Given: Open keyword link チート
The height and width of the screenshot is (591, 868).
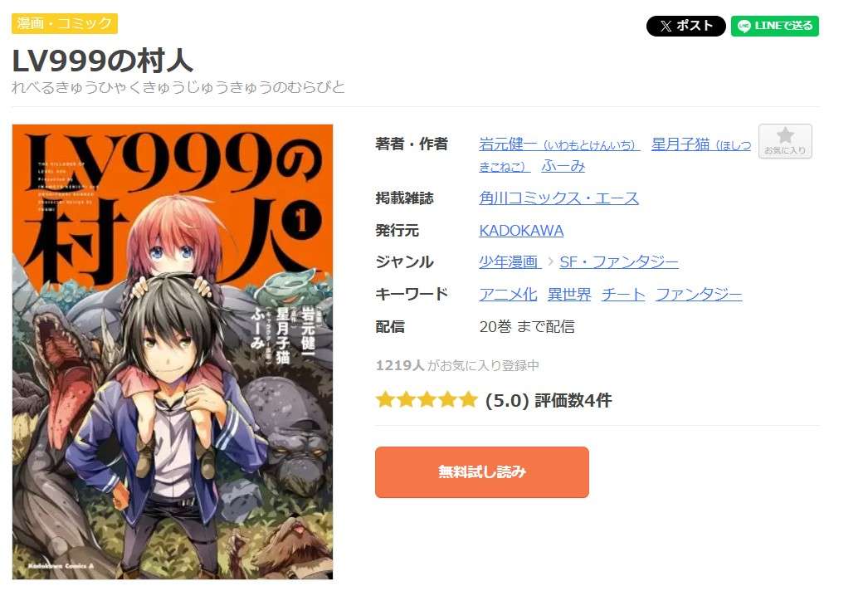Looking at the screenshot, I should pyautogui.click(x=623, y=294).
